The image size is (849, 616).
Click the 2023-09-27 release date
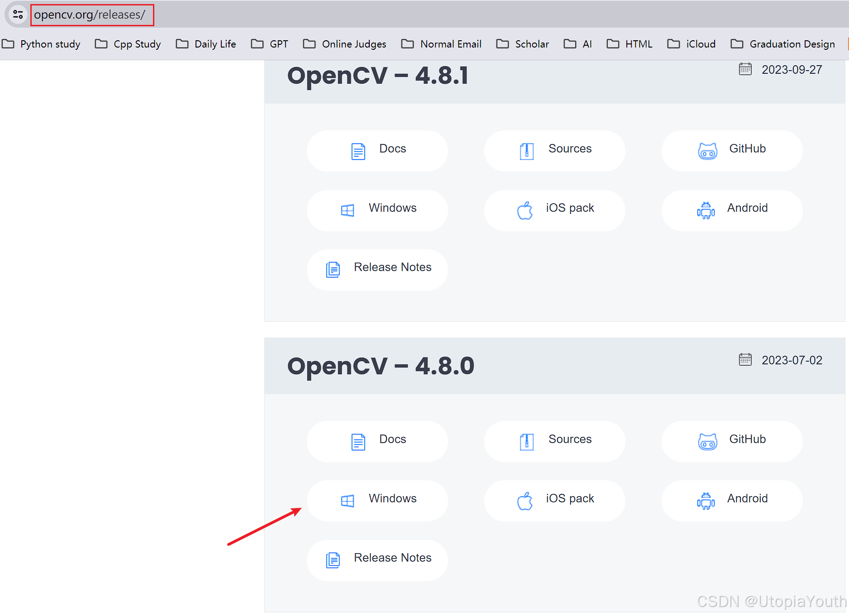[792, 70]
